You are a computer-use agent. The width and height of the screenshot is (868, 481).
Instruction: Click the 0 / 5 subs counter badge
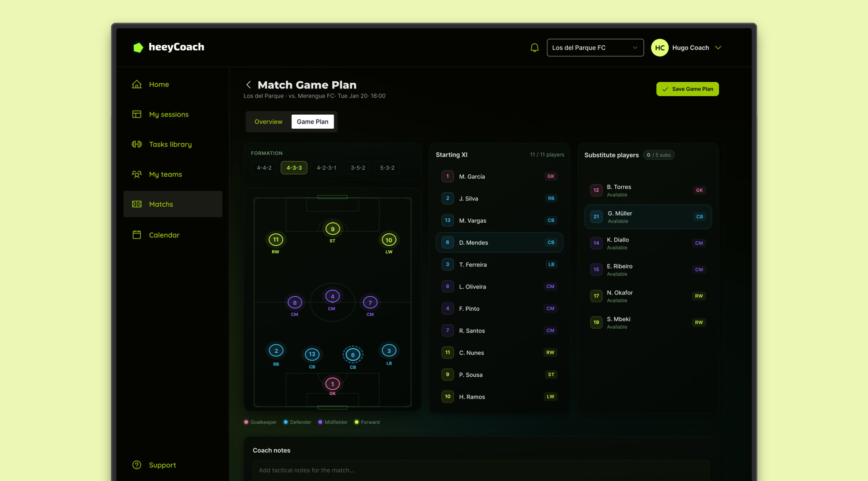pyautogui.click(x=658, y=155)
